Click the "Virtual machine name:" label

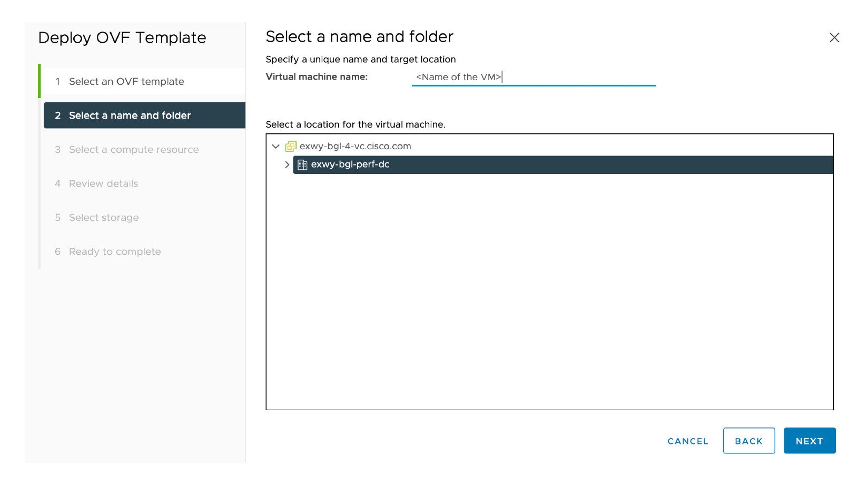pyautogui.click(x=317, y=77)
